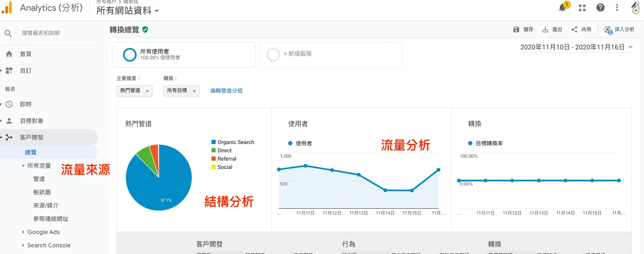Select 總覽 under 客戶開發
The image size is (644, 254).
tap(31, 152)
